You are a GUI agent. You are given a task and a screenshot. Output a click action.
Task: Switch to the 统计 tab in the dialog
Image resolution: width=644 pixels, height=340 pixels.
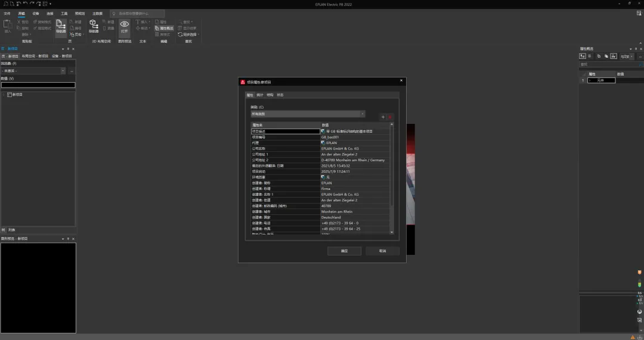pos(259,95)
